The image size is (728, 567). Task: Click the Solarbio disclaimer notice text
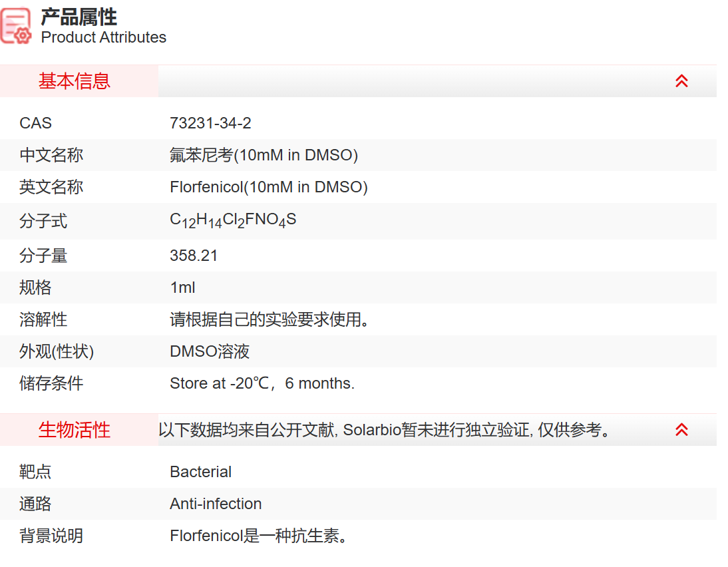(x=385, y=430)
